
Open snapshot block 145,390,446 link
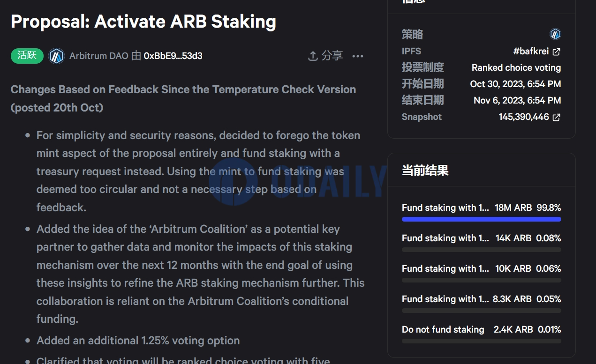coord(523,117)
